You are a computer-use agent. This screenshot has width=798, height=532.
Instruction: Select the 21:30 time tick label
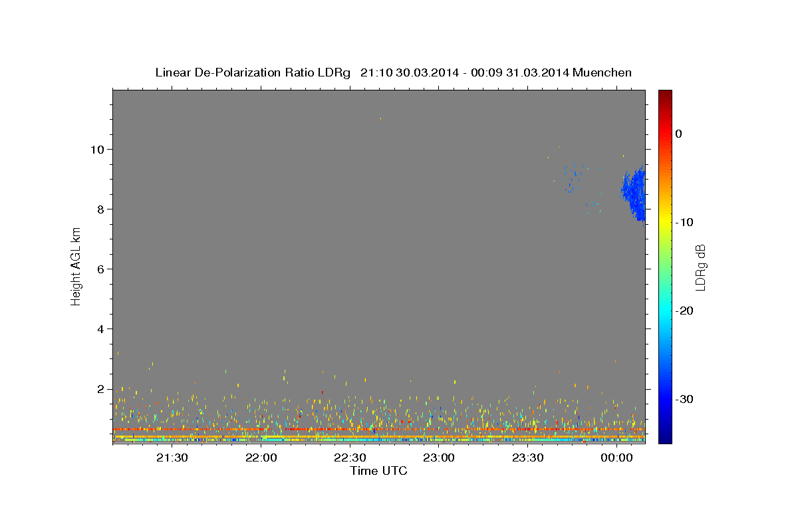[172, 458]
